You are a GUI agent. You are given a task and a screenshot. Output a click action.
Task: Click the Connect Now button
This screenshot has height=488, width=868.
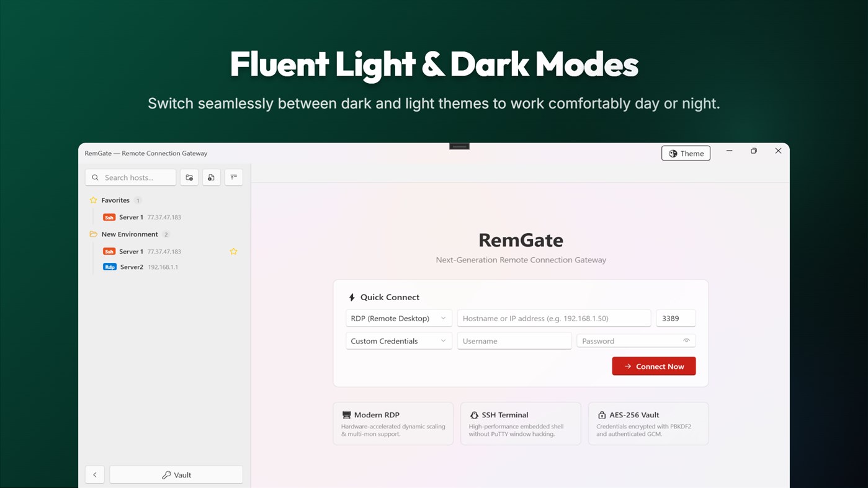[654, 366]
